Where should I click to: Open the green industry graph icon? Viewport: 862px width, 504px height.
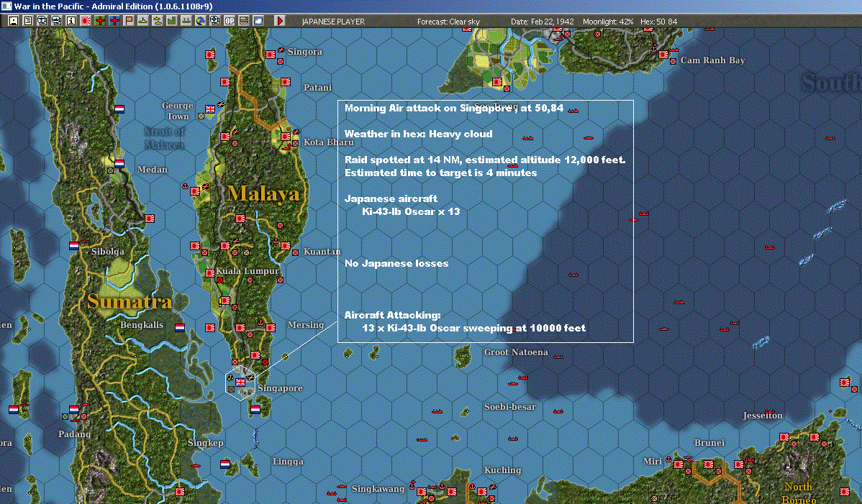(171, 21)
